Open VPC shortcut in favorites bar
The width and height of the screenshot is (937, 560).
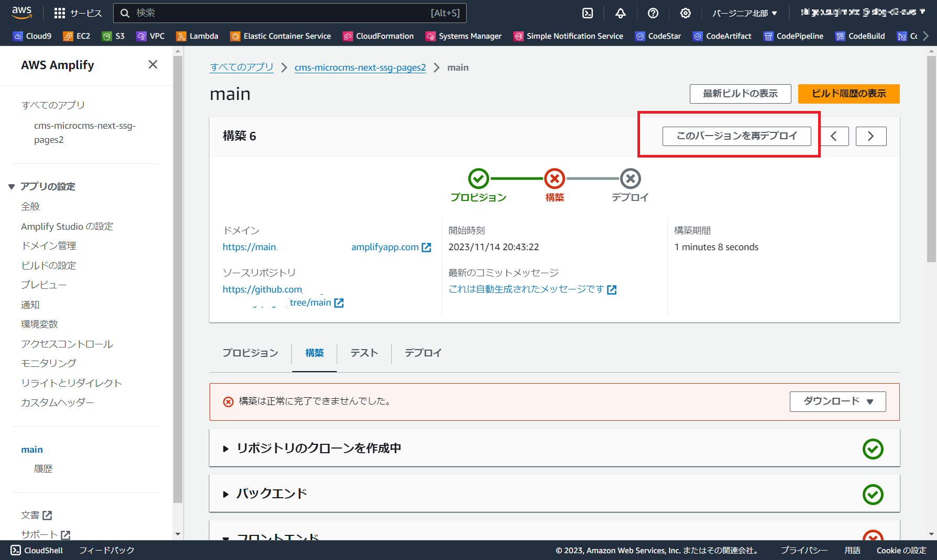[x=151, y=36]
